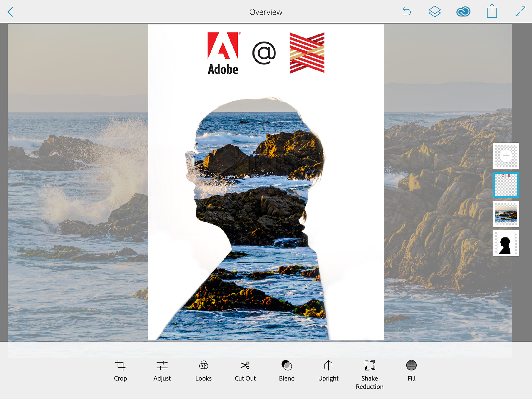Viewport: 532px width, 399px height.
Task: Share or export the image
Action: [x=492, y=11]
